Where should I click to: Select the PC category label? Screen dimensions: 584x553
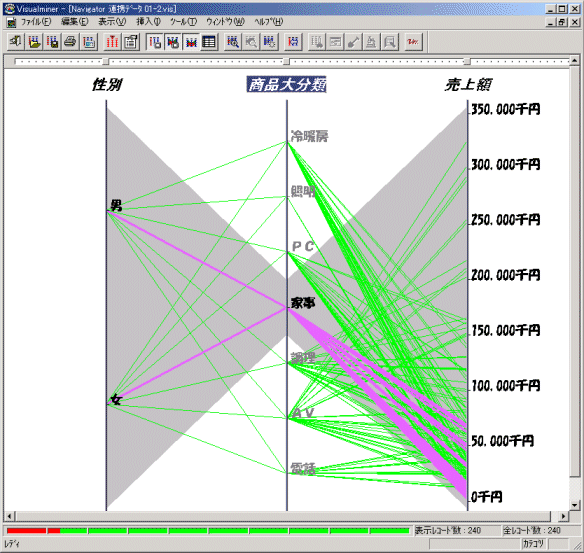(x=303, y=246)
